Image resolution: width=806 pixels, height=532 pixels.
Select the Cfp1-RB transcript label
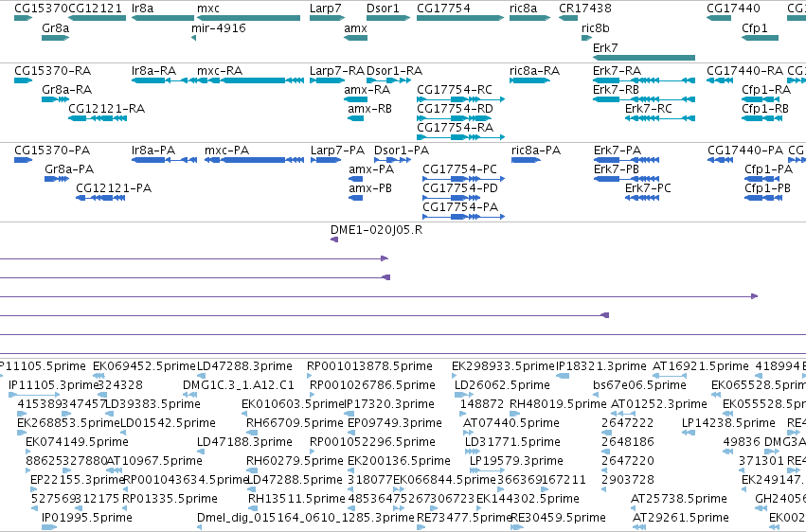click(765, 109)
